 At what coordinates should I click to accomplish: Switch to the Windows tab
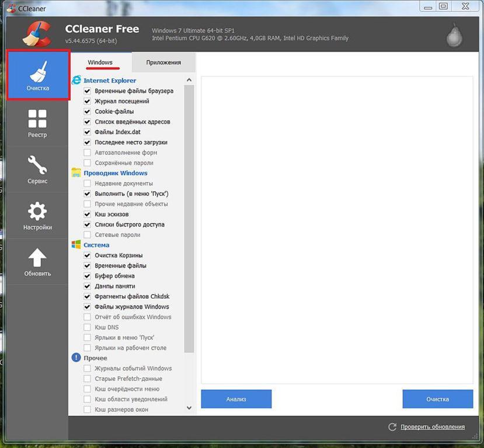click(100, 62)
